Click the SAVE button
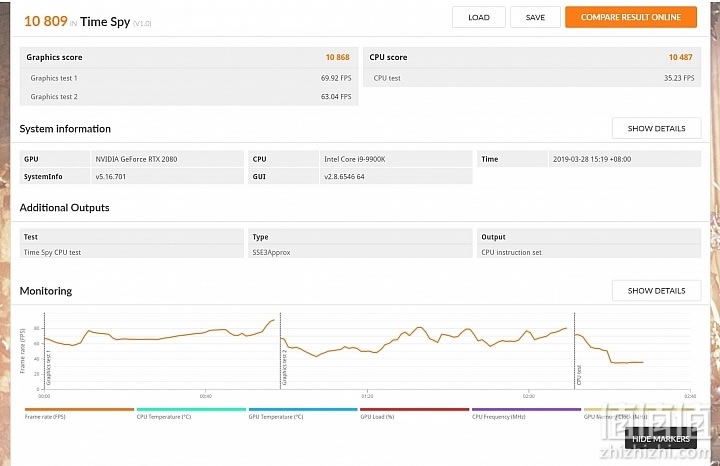 point(535,17)
